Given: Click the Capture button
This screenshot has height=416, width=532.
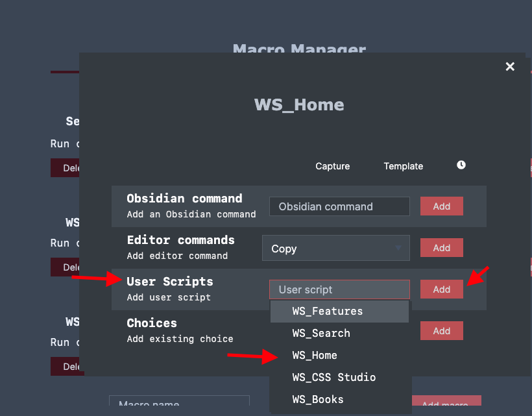Looking at the screenshot, I should coord(332,166).
